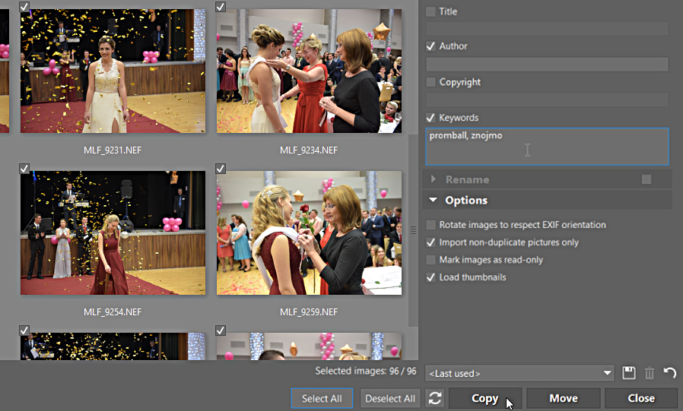Click inside the Keywords text field
This screenshot has height=411, width=683.
[x=547, y=147]
